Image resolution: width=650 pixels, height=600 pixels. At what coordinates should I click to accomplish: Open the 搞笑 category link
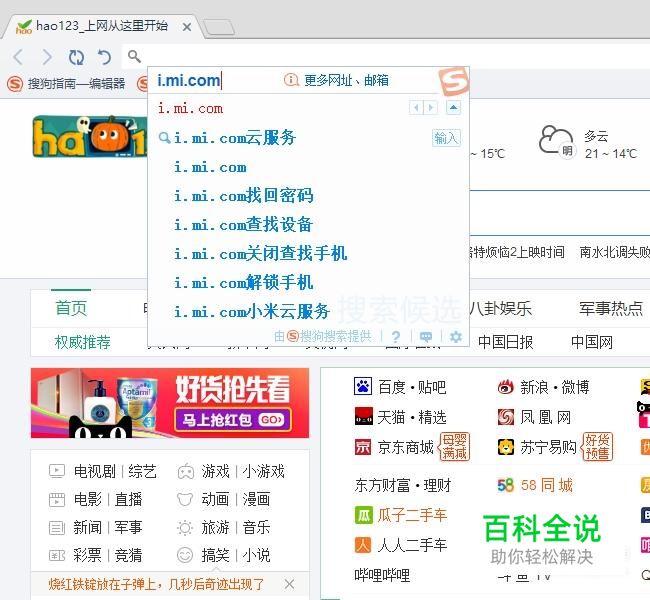[215, 555]
